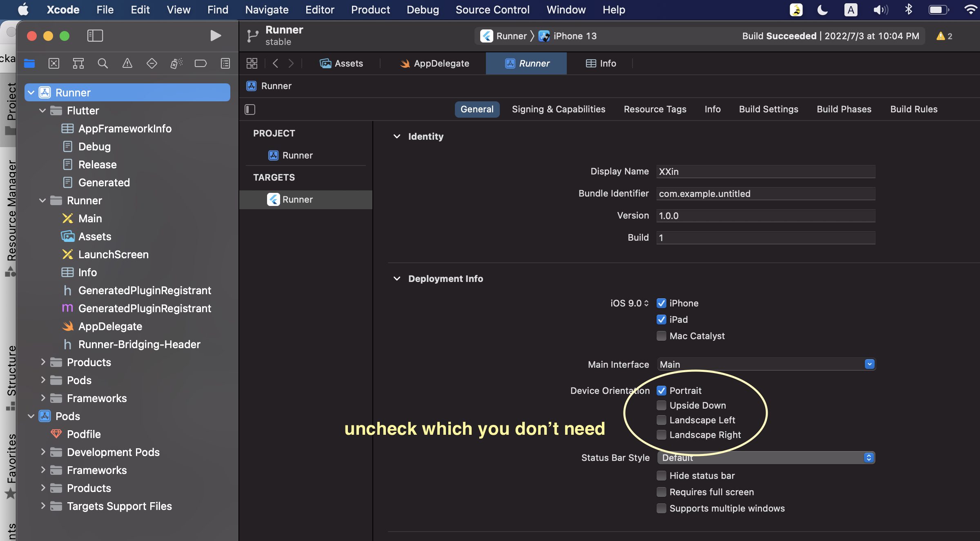Open Bluetooth status in menu bar
The width and height of the screenshot is (980, 541).
[x=909, y=9]
